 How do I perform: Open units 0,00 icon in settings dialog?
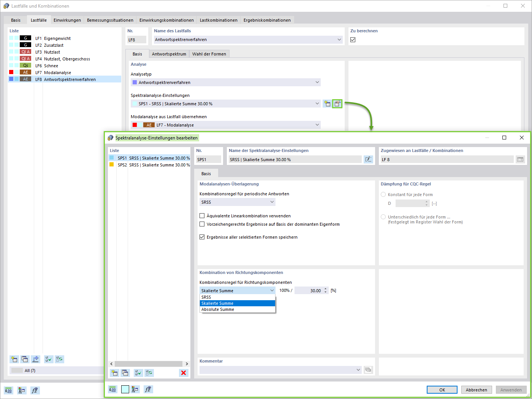(x=112, y=389)
